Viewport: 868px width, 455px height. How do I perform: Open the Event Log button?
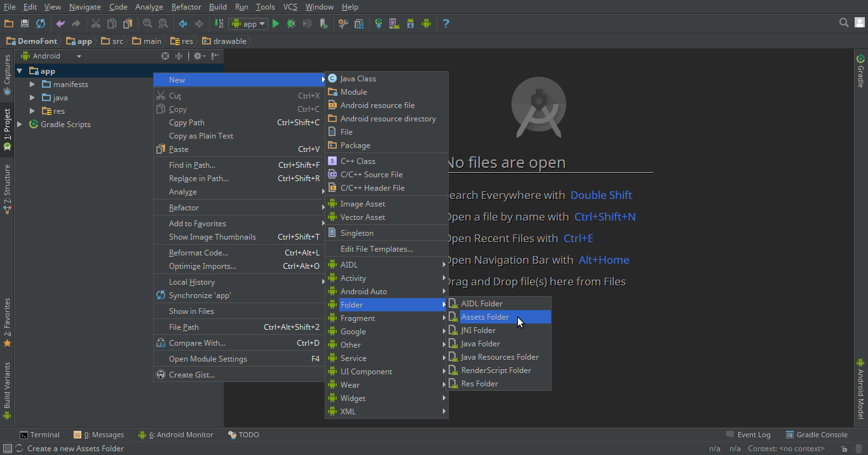pos(748,435)
